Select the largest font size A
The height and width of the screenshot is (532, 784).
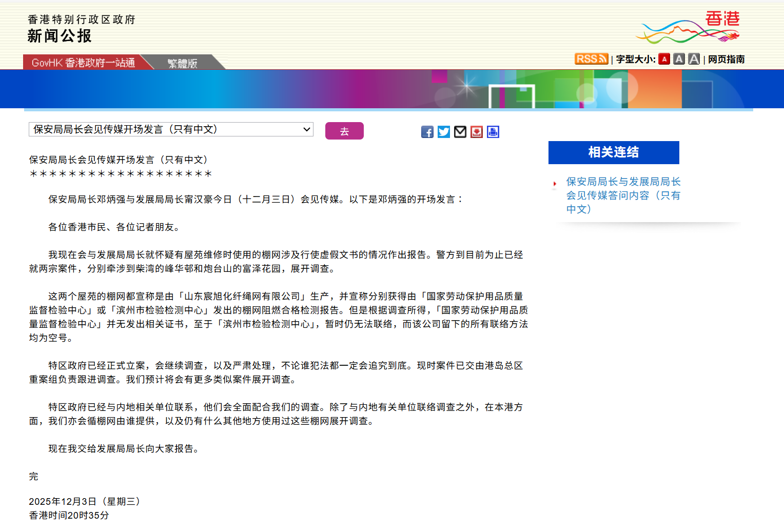click(x=694, y=59)
